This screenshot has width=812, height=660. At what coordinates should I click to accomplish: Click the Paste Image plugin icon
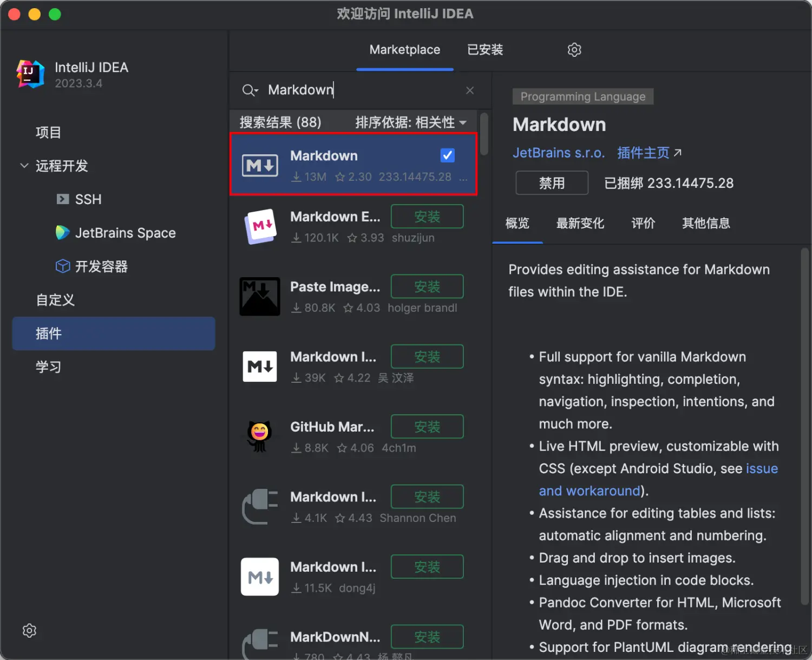(x=260, y=296)
